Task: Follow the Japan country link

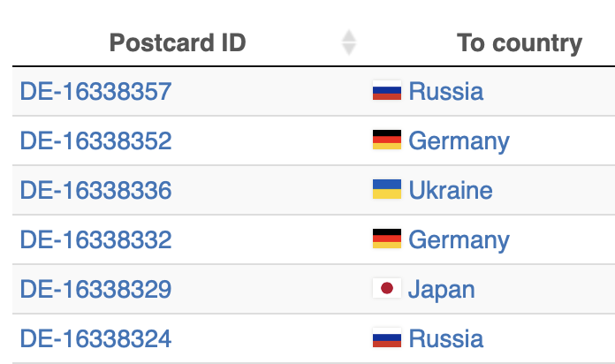Action: coord(441,289)
